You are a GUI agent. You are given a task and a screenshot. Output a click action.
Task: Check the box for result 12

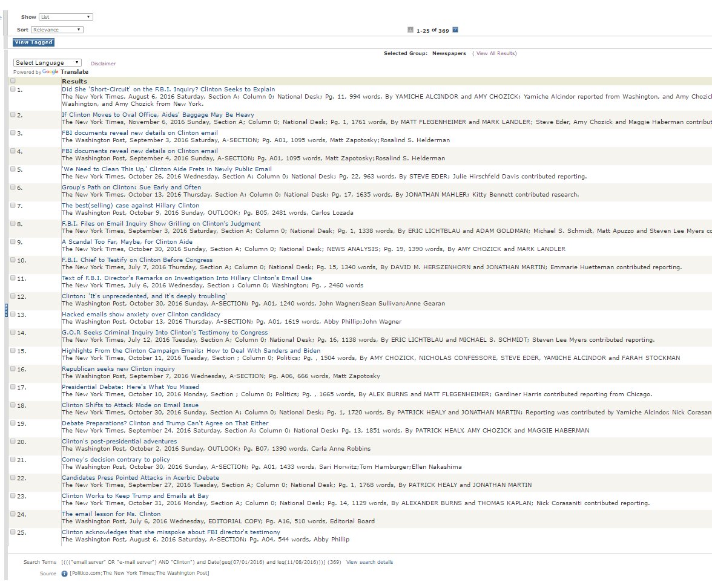[x=13, y=296]
